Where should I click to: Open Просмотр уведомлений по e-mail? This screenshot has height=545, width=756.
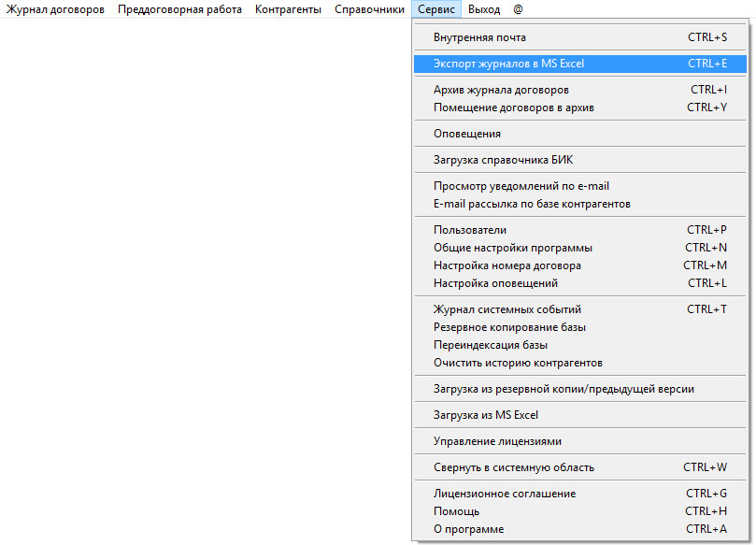[x=521, y=186]
